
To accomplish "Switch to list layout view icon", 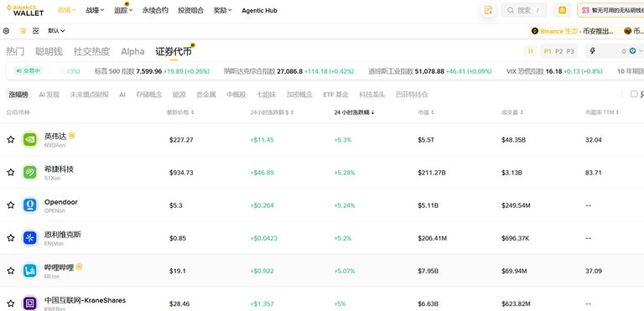I will coord(23,30).
